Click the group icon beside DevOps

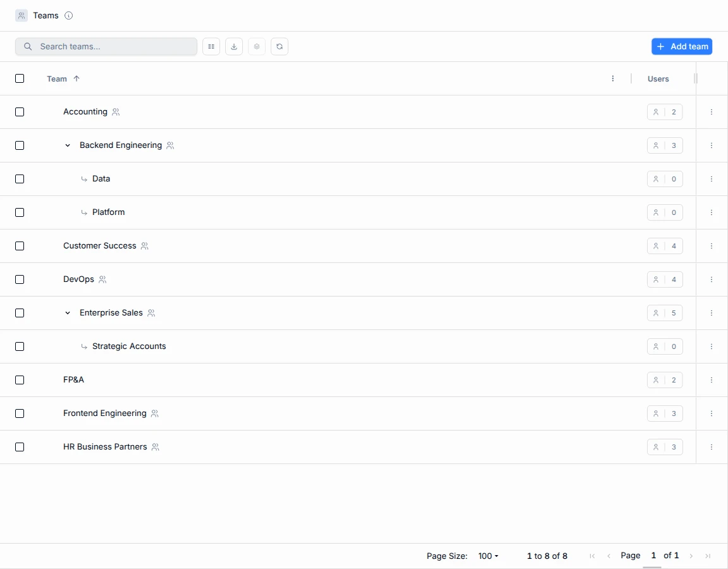point(102,279)
